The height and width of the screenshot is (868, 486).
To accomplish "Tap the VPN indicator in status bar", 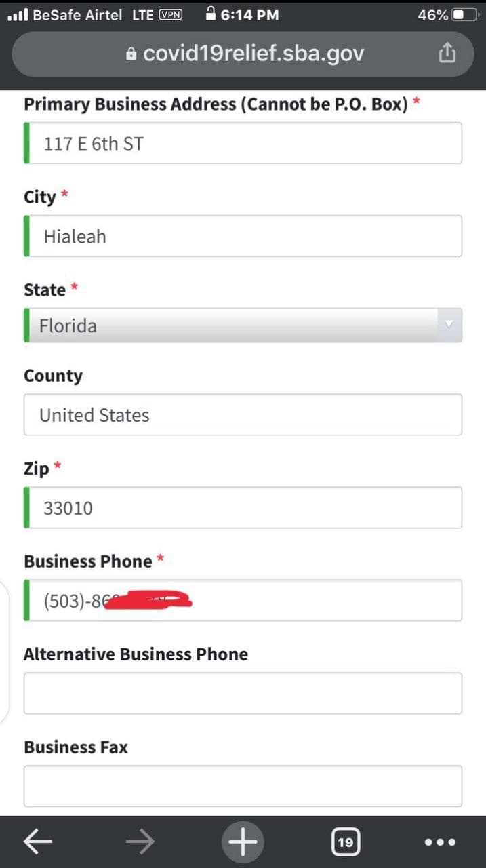I will pos(170,14).
